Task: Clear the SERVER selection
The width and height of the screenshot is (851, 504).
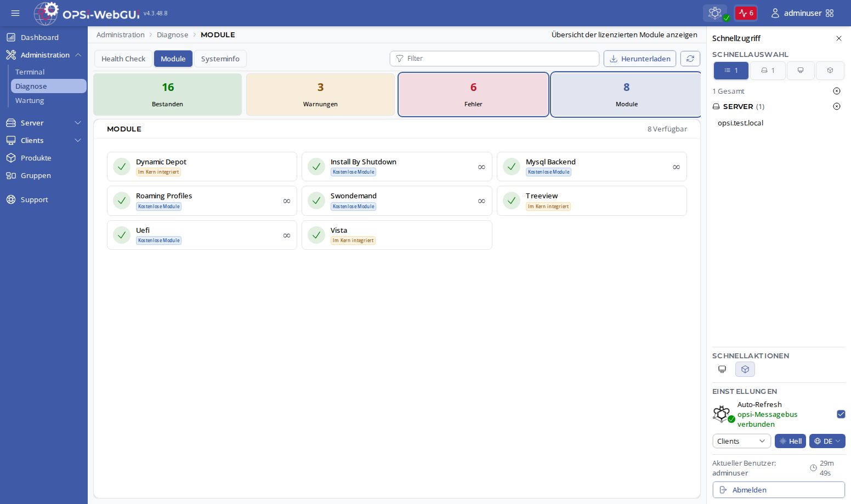Action: pyautogui.click(x=837, y=106)
